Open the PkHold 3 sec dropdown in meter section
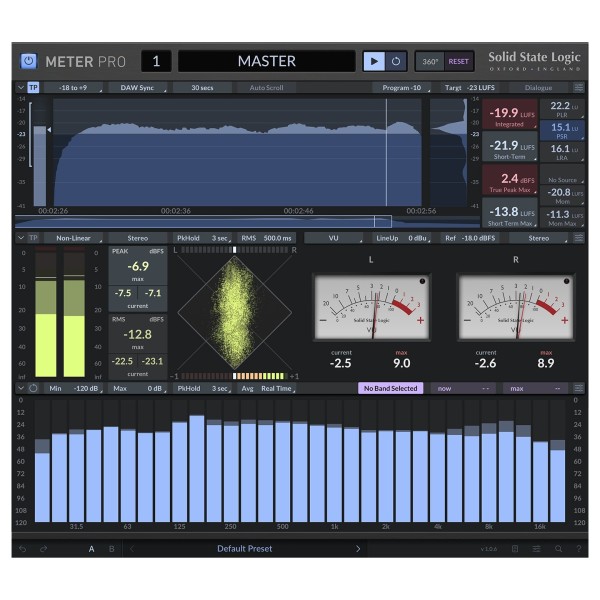This screenshot has height=600, width=600. [x=202, y=238]
